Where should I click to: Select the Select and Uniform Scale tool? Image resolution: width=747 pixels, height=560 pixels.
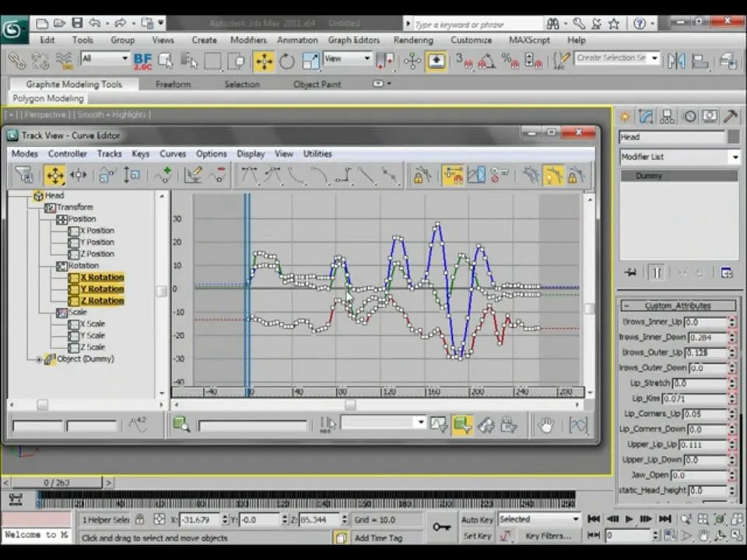(x=310, y=61)
